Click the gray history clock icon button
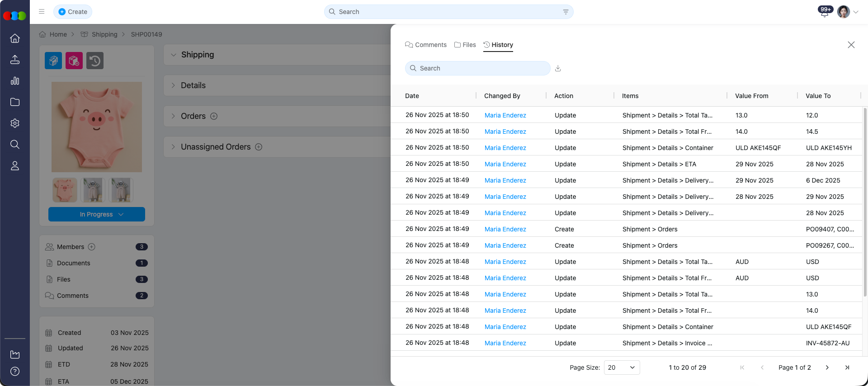Image resolution: width=868 pixels, height=386 pixels. pyautogui.click(x=95, y=61)
